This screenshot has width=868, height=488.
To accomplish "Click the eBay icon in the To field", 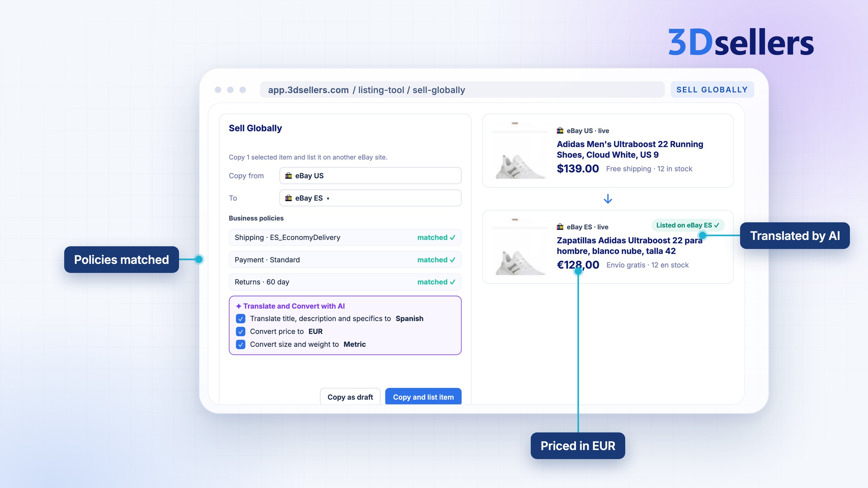I will [289, 198].
